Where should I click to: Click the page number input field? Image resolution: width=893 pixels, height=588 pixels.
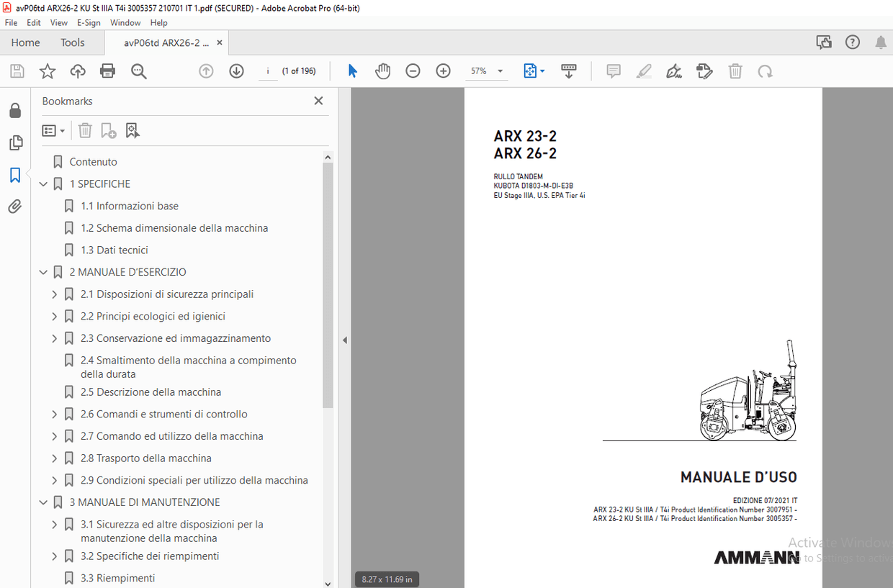pyautogui.click(x=268, y=71)
